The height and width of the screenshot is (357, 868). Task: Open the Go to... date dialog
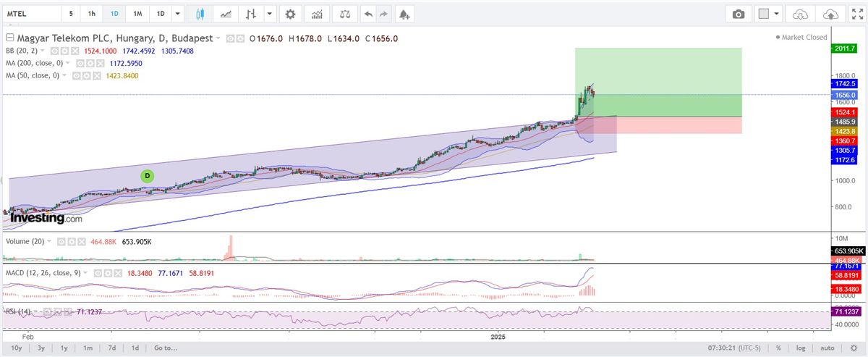pyautogui.click(x=165, y=348)
